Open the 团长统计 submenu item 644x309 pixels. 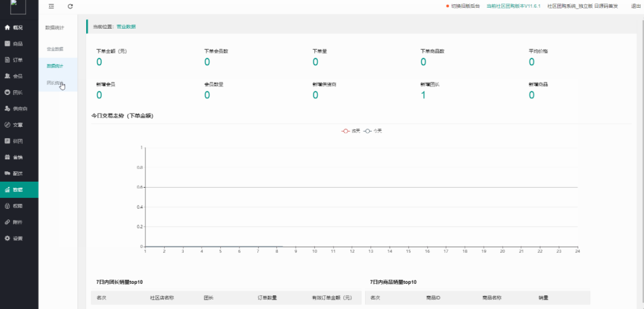point(55,83)
